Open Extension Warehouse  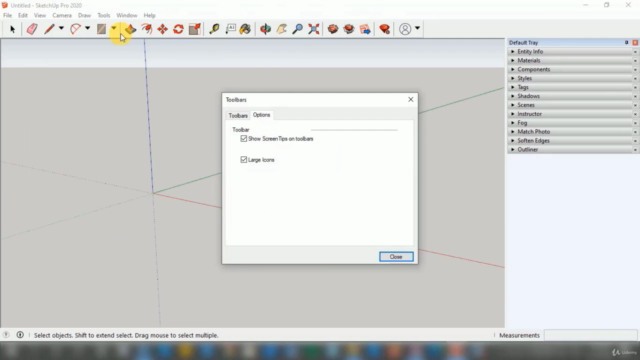(x=349, y=29)
